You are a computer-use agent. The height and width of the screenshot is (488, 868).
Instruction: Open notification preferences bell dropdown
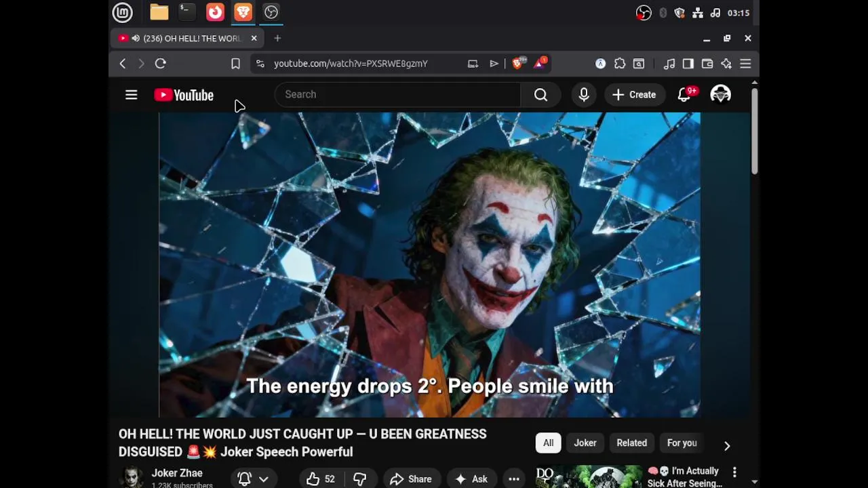coord(254,479)
